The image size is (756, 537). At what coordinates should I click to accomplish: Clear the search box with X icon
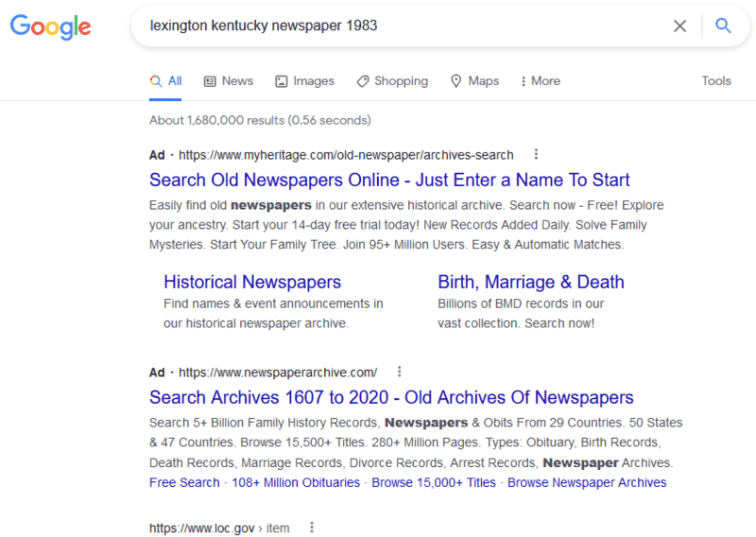pos(679,26)
